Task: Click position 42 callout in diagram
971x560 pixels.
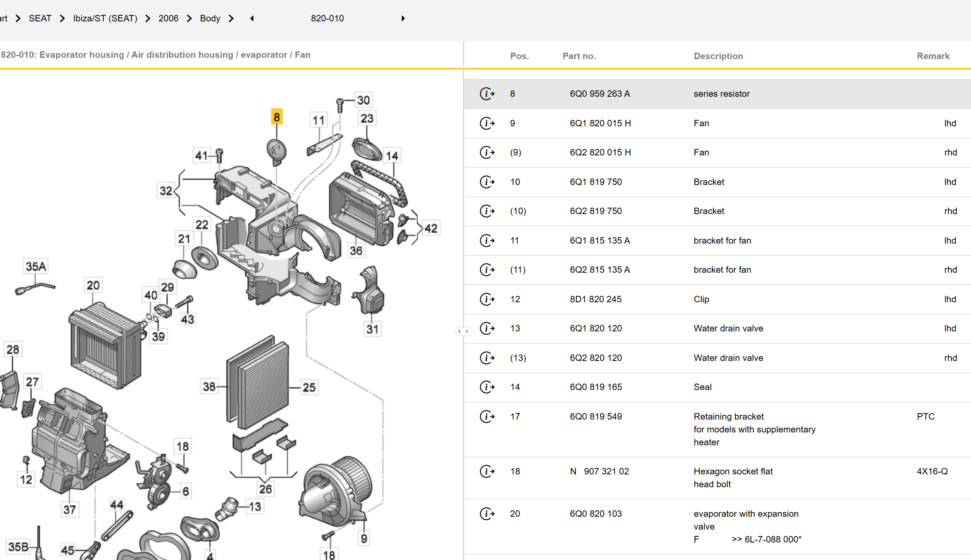Action: 431,228
